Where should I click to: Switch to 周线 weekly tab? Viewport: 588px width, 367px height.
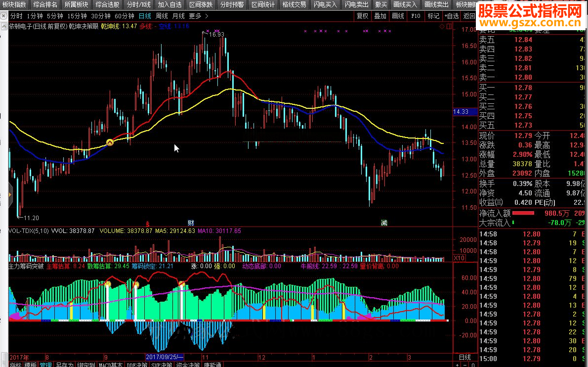(162, 16)
